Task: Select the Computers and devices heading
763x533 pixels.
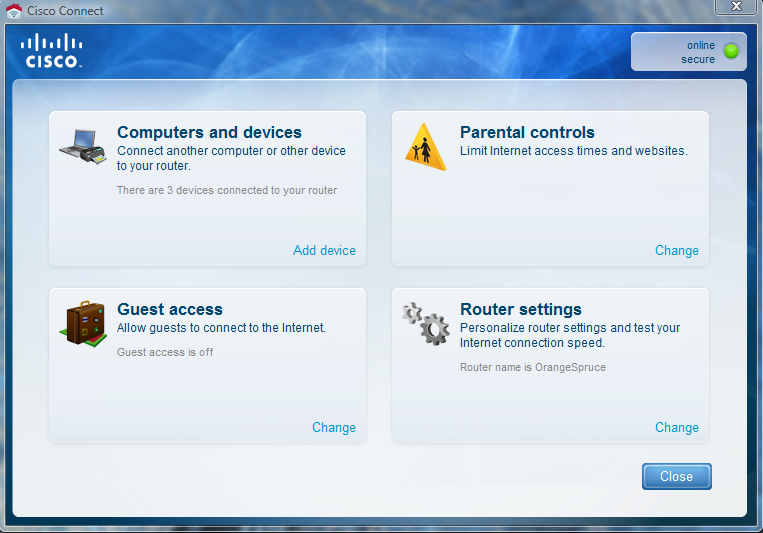Action: pyautogui.click(x=209, y=132)
